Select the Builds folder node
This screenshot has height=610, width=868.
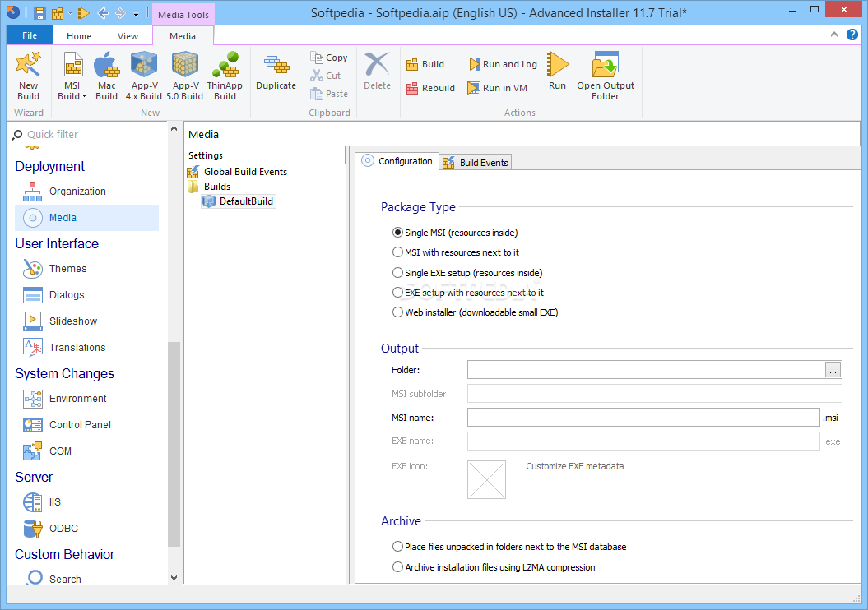pyautogui.click(x=209, y=187)
